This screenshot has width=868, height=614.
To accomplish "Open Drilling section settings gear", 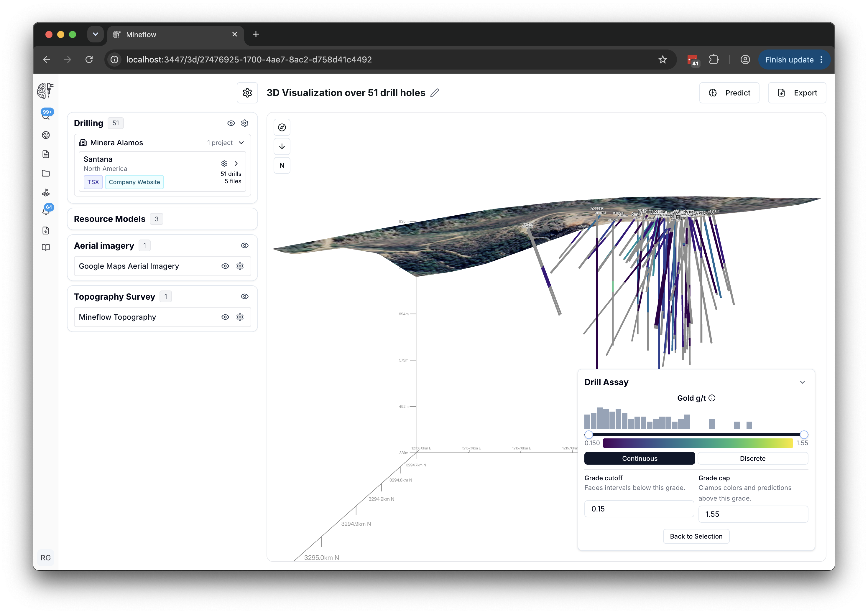I will tap(245, 123).
